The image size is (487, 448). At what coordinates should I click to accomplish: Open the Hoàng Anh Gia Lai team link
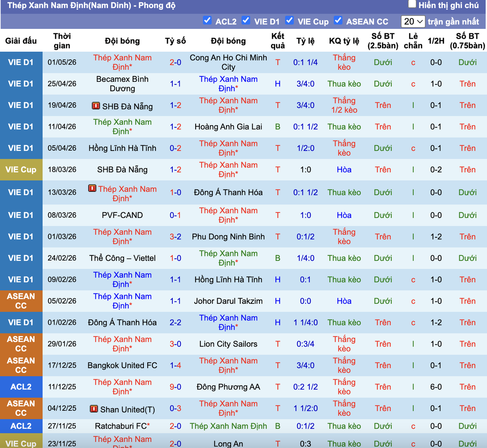coord(228,127)
